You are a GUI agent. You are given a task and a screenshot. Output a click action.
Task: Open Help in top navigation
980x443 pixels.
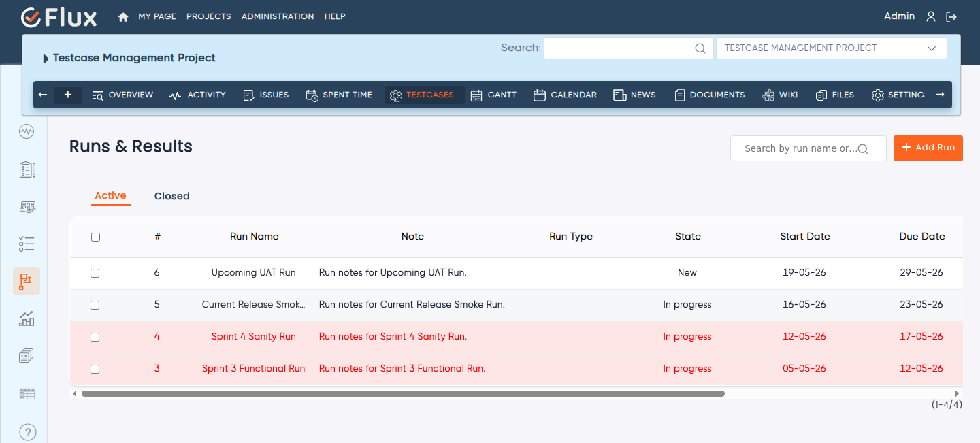[335, 16]
